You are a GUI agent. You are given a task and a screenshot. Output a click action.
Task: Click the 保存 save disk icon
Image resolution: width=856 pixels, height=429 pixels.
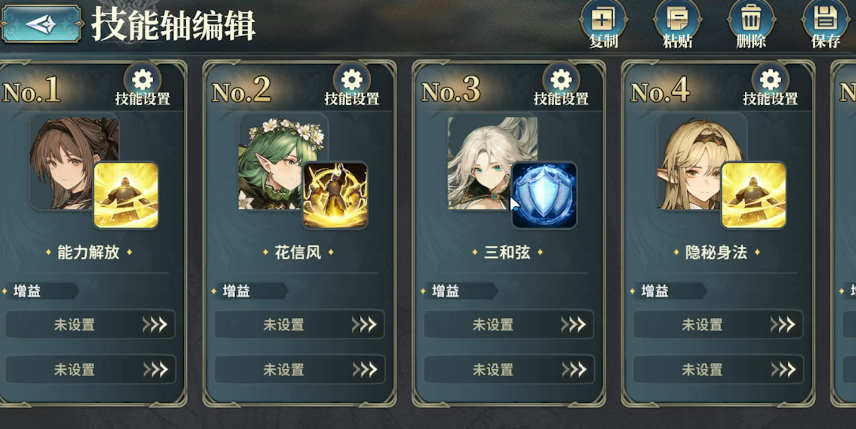coord(825,24)
